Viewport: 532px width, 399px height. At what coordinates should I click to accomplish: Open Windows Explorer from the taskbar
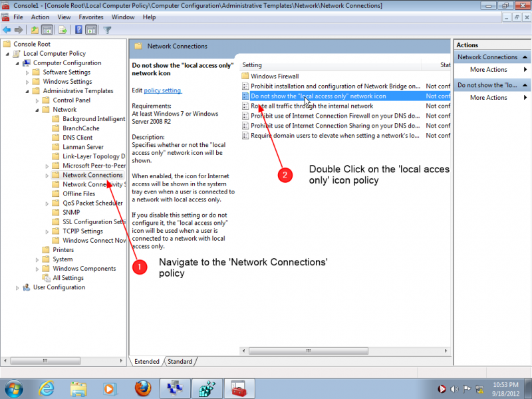tap(78, 389)
